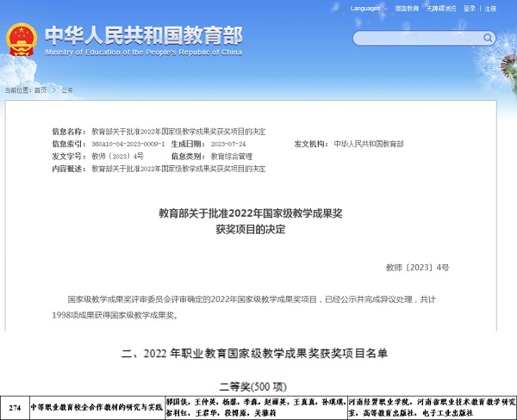The height and width of the screenshot is (420, 517).
Task: Click the 登录 login link
Action: 470,8
